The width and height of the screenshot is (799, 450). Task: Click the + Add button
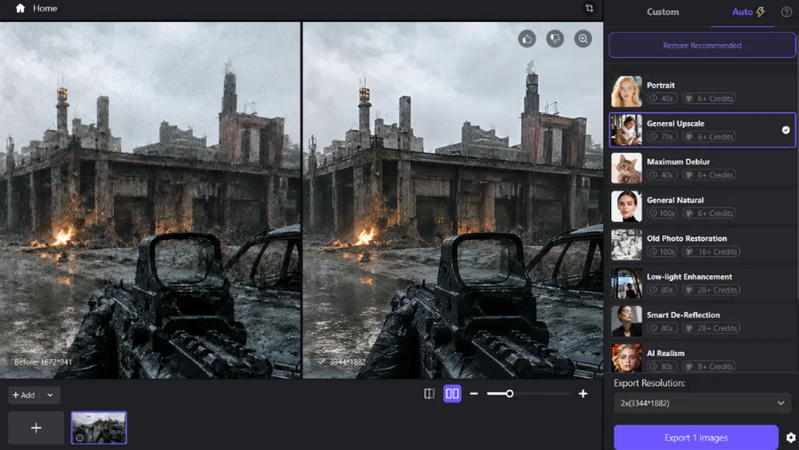tap(23, 395)
